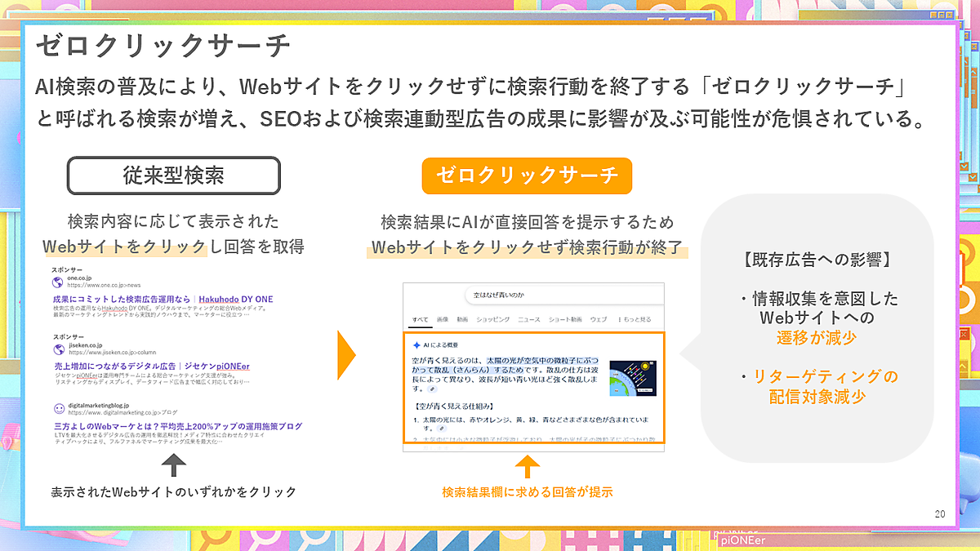This screenshot has width=980, height=551.
Task: Click the orange text 遷移が減少
Action: [817, 336]
